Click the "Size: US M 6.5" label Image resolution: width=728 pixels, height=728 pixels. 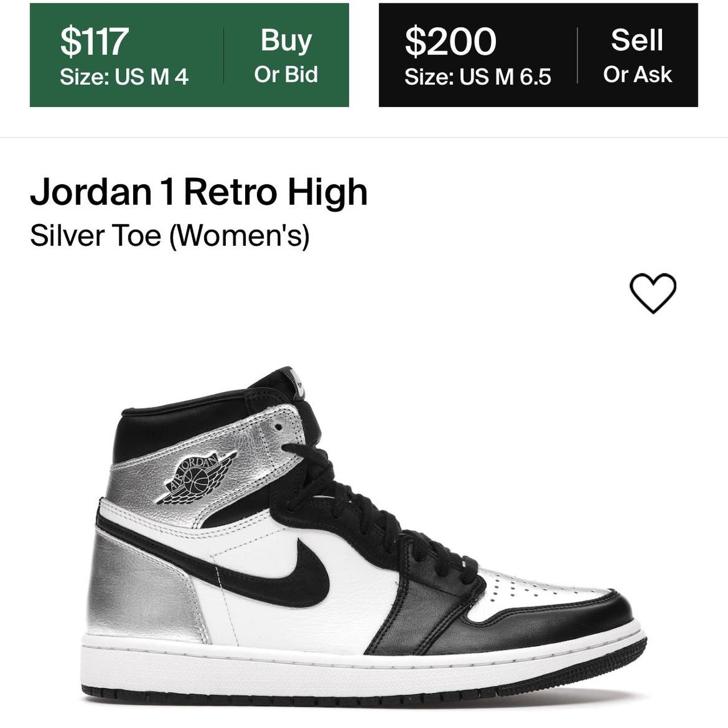[478, 77]
